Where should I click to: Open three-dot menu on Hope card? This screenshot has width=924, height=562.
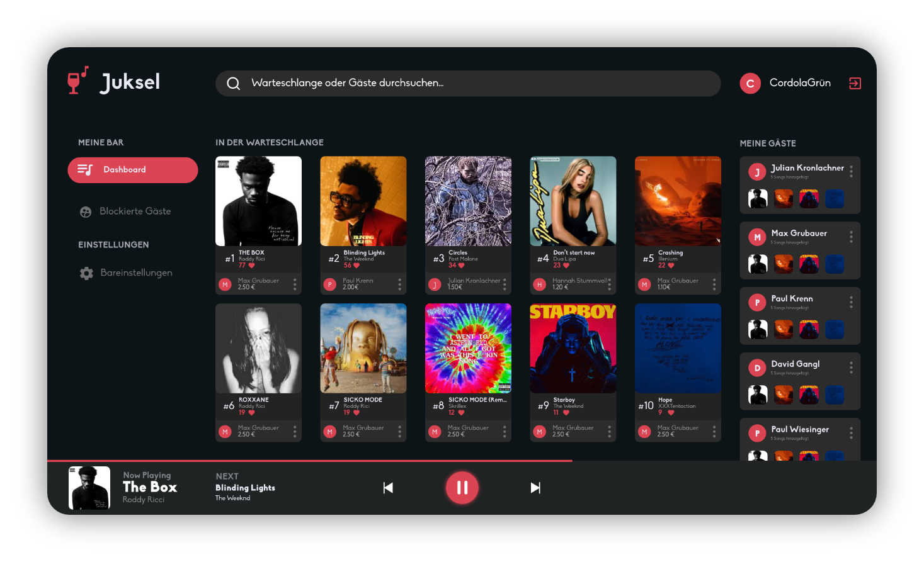pos(714,431)
